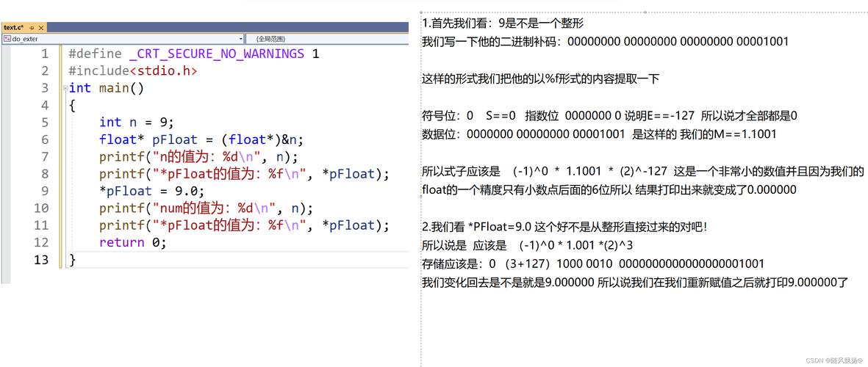Place cursor on 'int n = 9;' line
The image size is (868, 367).
(x=136, y=123)
